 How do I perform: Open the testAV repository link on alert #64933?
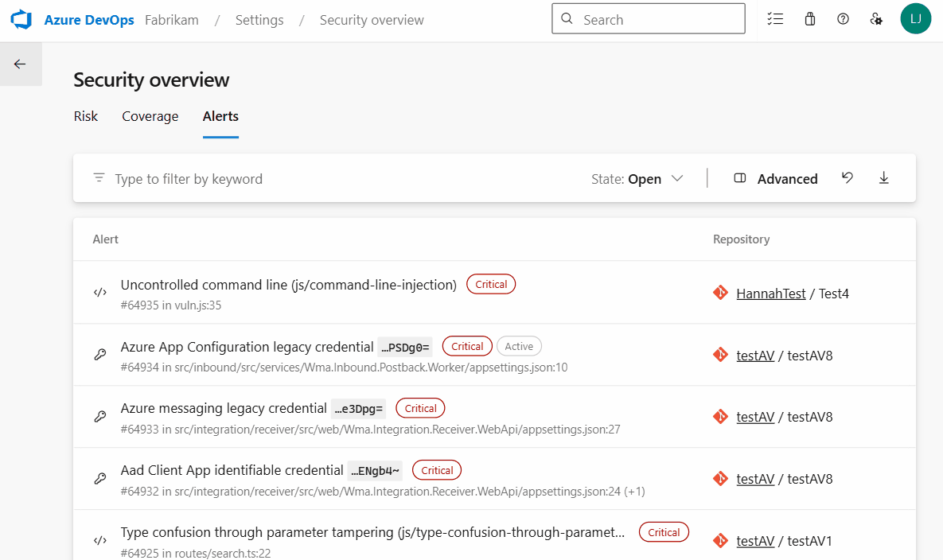pyautogui.click(x=754, y=416)
